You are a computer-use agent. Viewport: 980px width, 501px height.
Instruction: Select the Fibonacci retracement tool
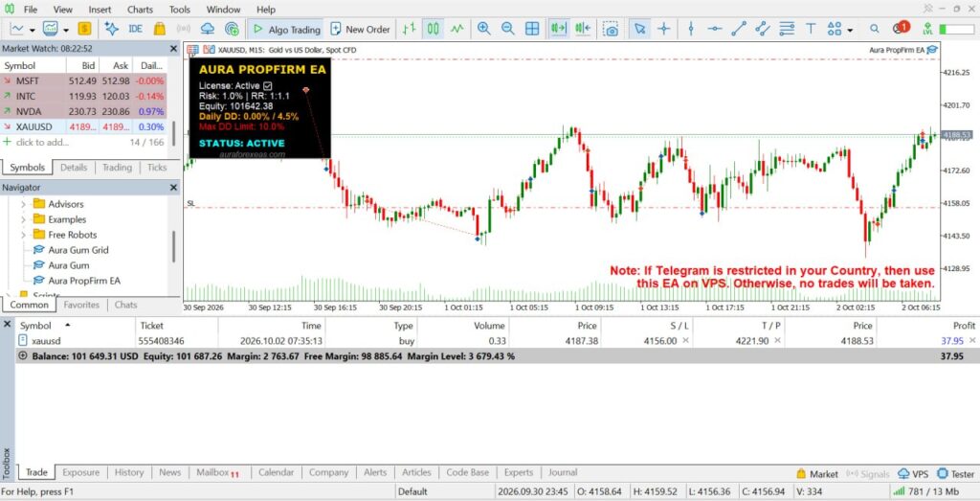click(x=787, y=29)
